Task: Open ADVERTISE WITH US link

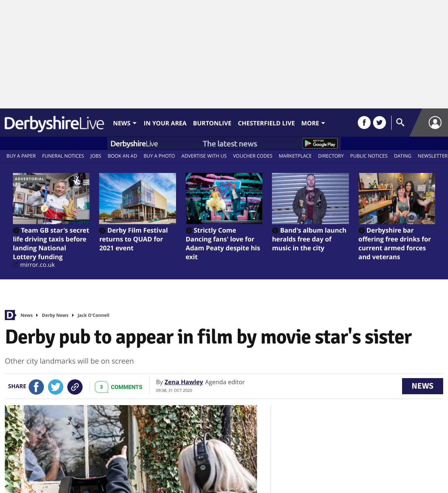Action: 204,156
